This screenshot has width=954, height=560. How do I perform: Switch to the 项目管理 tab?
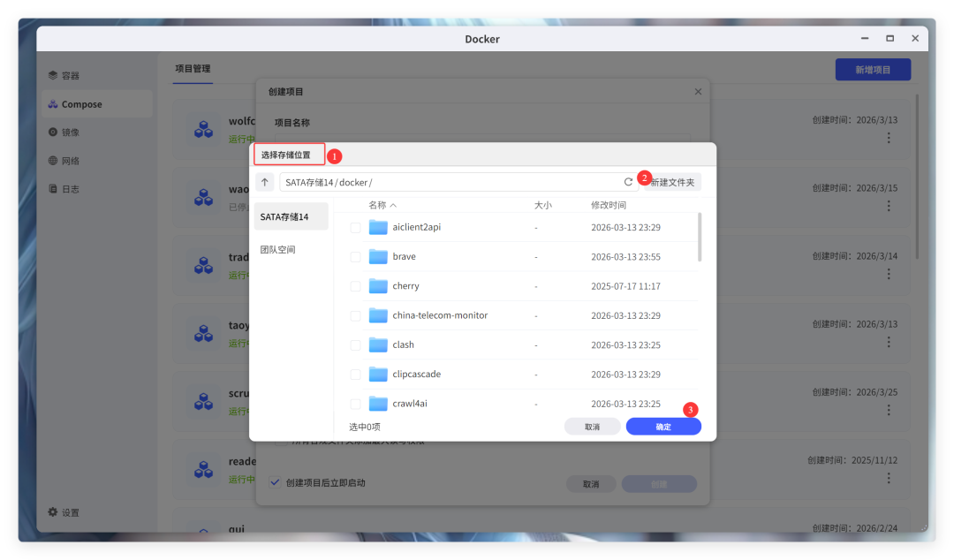click(x=193, y=68)
